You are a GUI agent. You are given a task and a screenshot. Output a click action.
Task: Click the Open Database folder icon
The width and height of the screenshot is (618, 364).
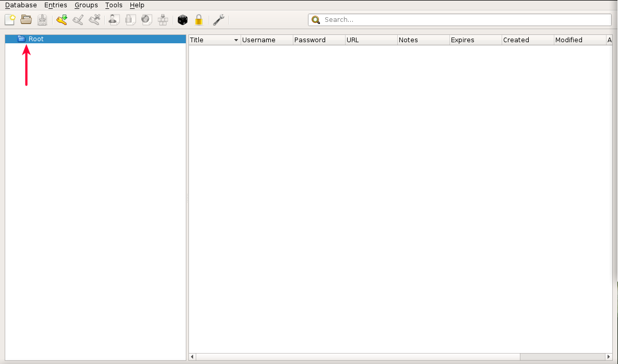(26, 20)
